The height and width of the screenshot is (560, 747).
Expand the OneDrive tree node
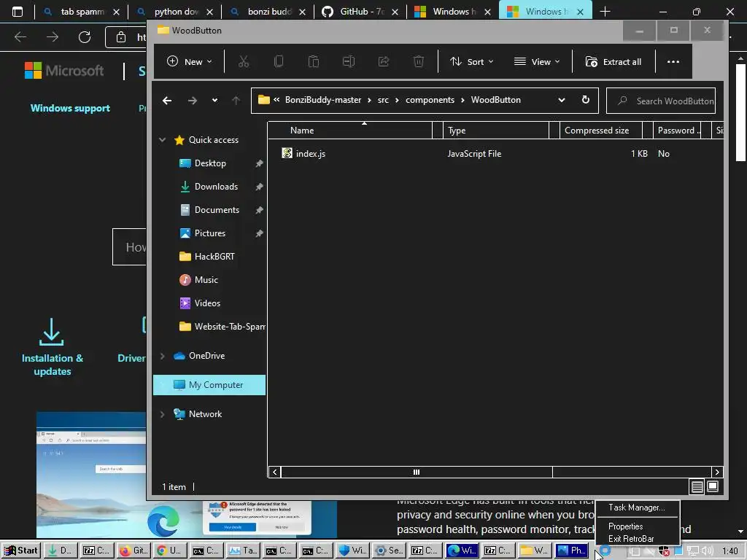click(x=163, y=356)
